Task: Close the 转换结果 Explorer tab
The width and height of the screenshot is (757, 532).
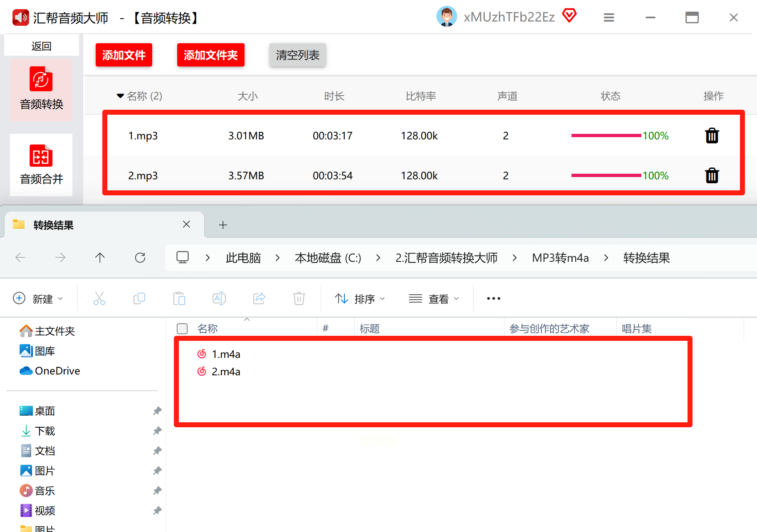Action: click(186, 224)
